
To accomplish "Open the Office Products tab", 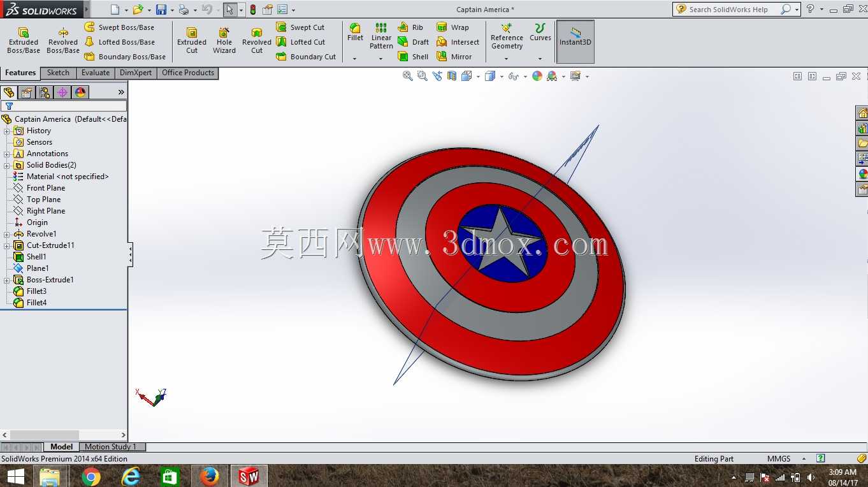I will [x=188, y=73].
